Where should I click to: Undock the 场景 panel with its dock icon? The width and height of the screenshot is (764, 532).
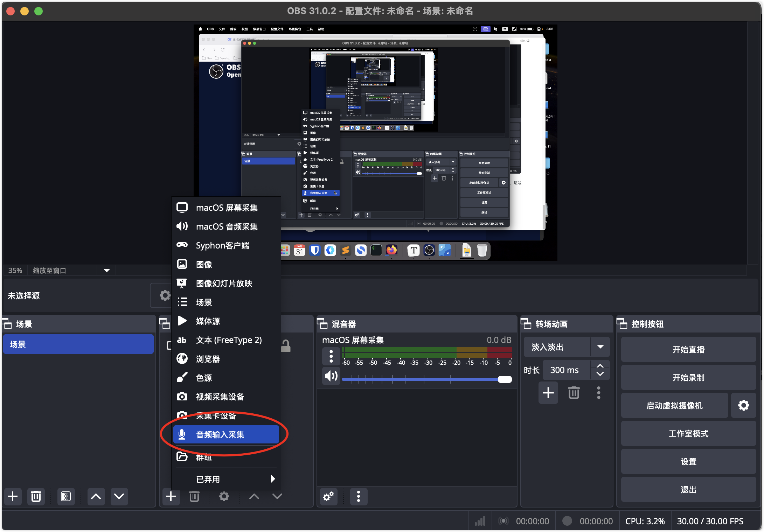point(7,324)
